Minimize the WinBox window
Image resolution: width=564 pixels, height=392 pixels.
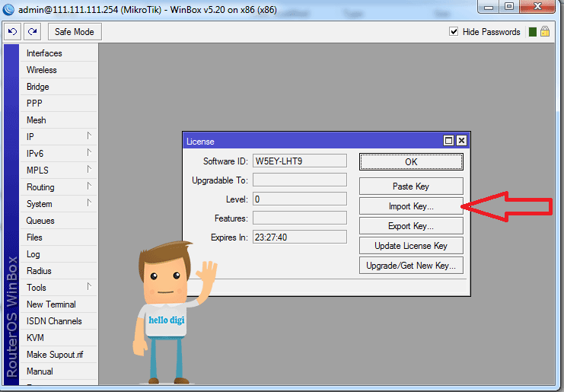(489, 7)
